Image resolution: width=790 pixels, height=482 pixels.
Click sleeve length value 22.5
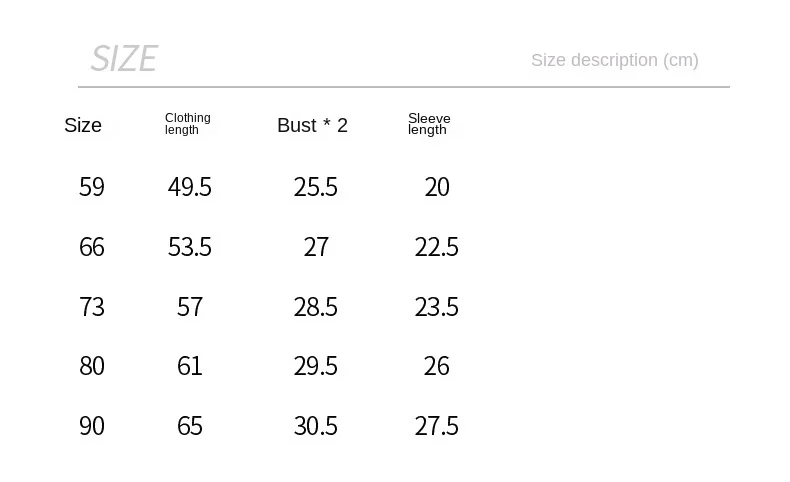(436, 247)
